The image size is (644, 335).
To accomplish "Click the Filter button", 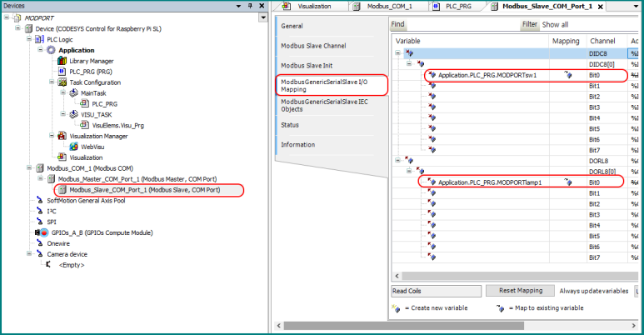I will 530,25.
